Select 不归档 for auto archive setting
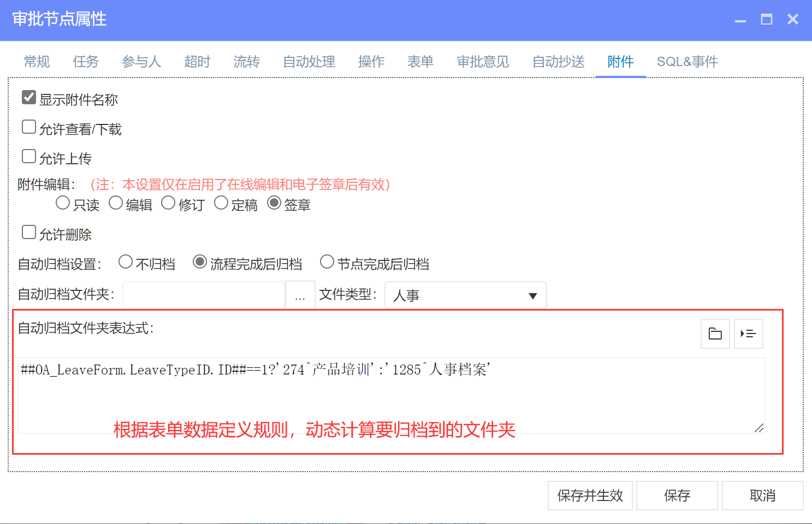The height and width of the screenshot is (524, 812). (x=126, y=262)
